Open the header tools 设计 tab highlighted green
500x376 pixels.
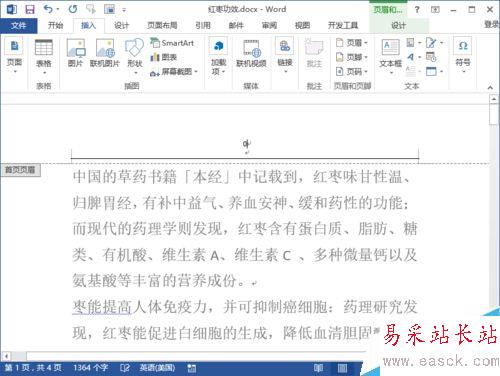pos(398,25)
